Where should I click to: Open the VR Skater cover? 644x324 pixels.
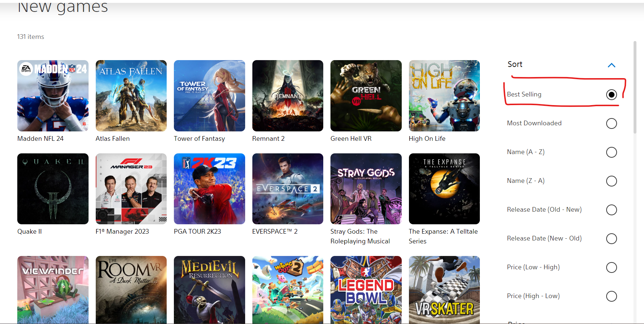[x=444, y=290]
